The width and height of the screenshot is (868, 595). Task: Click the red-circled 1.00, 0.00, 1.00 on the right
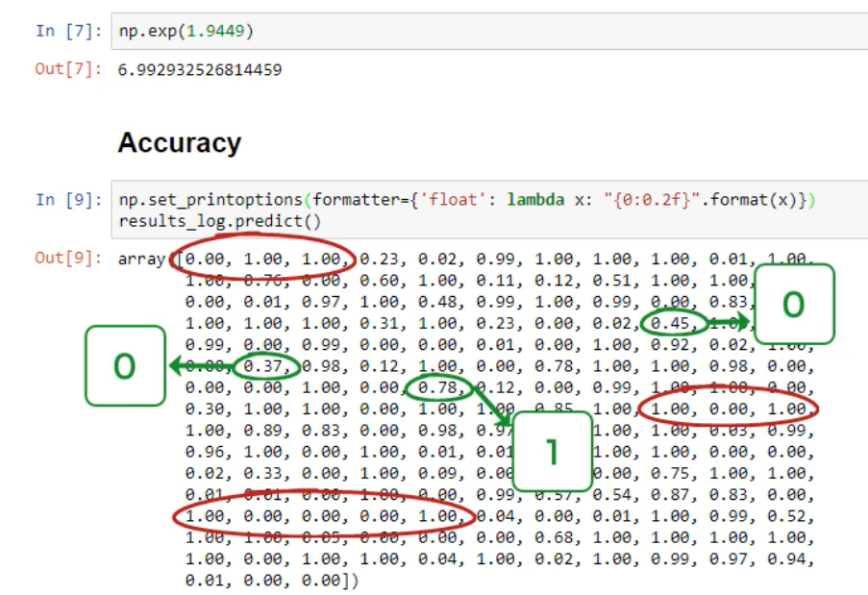pyautogui.click(x=729, y=409)
